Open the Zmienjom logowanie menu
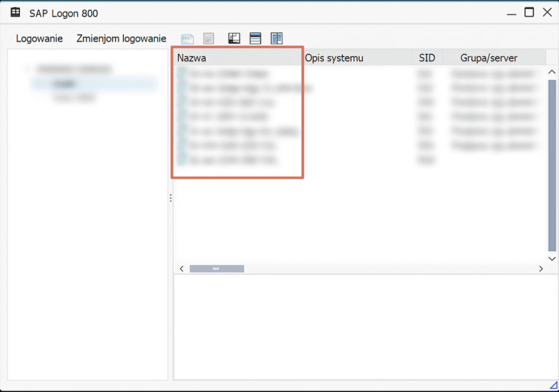Screen dimensions: 559x392 121,39
